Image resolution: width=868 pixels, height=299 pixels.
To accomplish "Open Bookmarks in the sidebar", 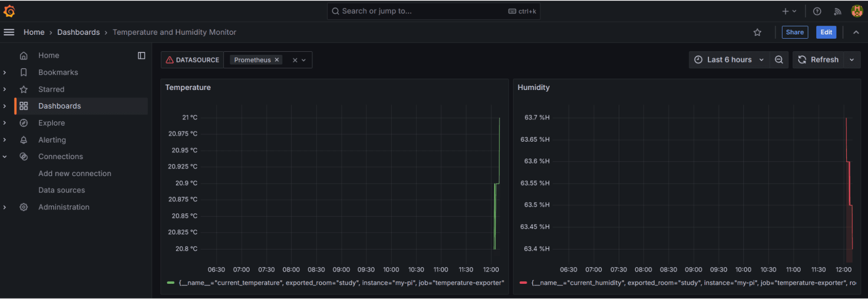I will tap(58, 72).
